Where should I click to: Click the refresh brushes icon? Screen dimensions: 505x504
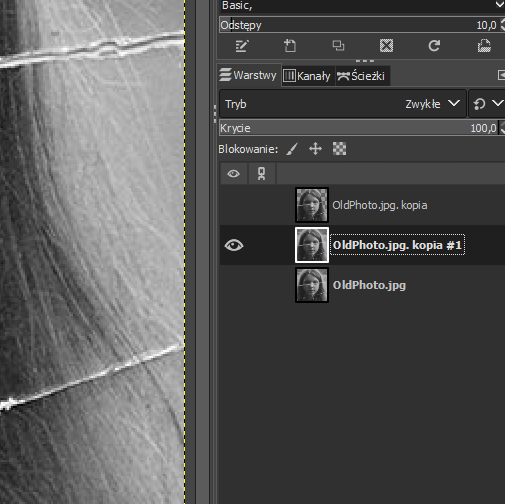coord(434,46)
